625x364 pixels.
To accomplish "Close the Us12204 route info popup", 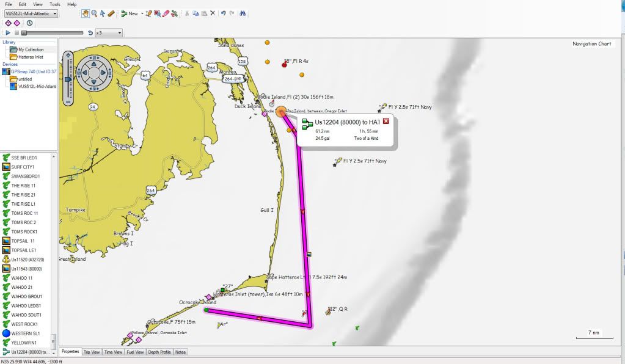I will point(386,121).
